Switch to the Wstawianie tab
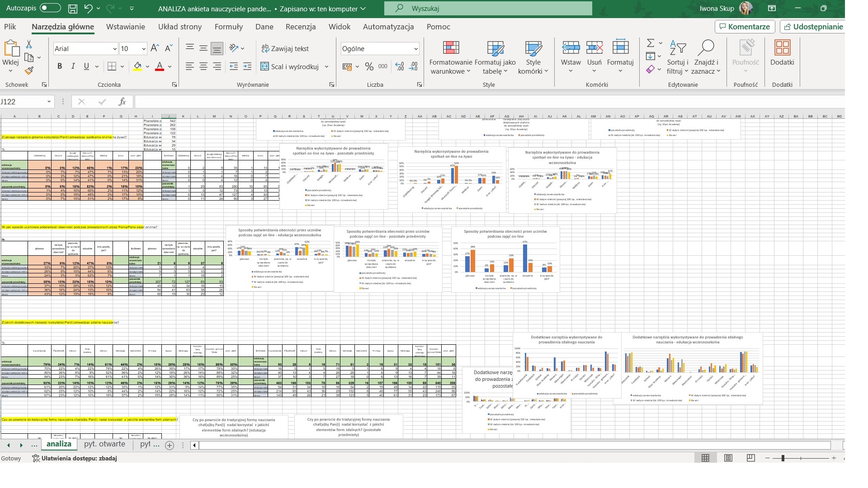The height and width of the screenshot is (488, 868). tap(126, 27)
